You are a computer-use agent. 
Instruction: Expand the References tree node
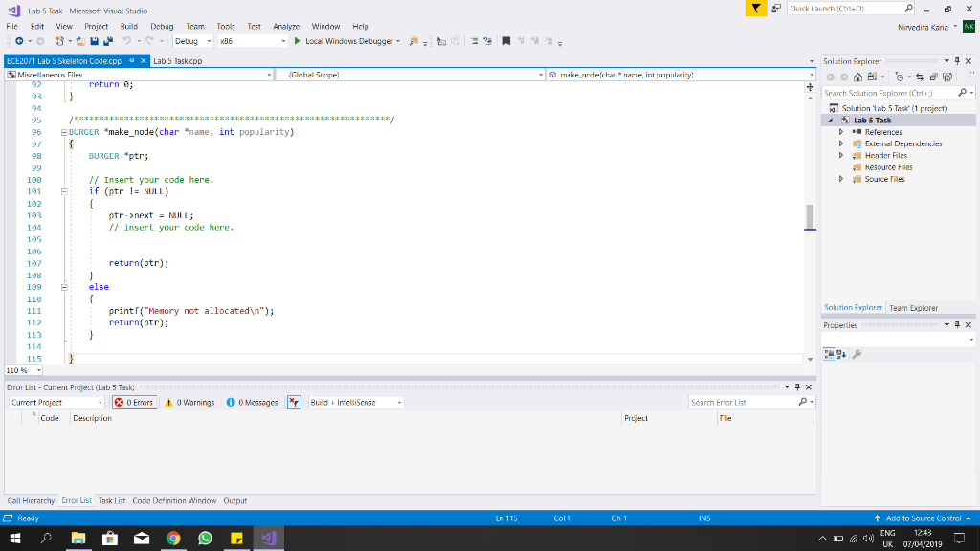tap(841, 132)
